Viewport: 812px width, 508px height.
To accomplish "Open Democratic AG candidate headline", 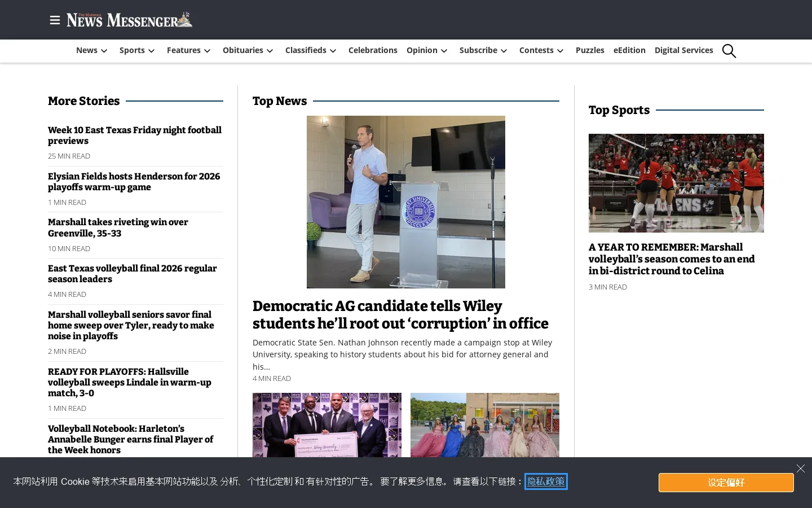I will pos(400,315).
